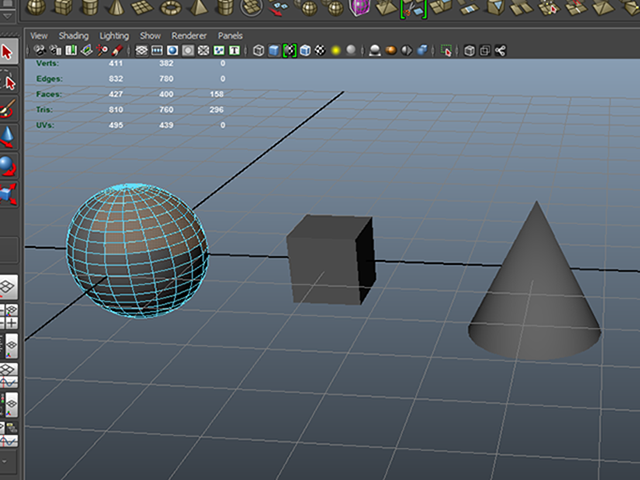Viewport: 640px width, 480px height.
Task: Create a polygon sphere from the shelf
Action: pos(36,7)
